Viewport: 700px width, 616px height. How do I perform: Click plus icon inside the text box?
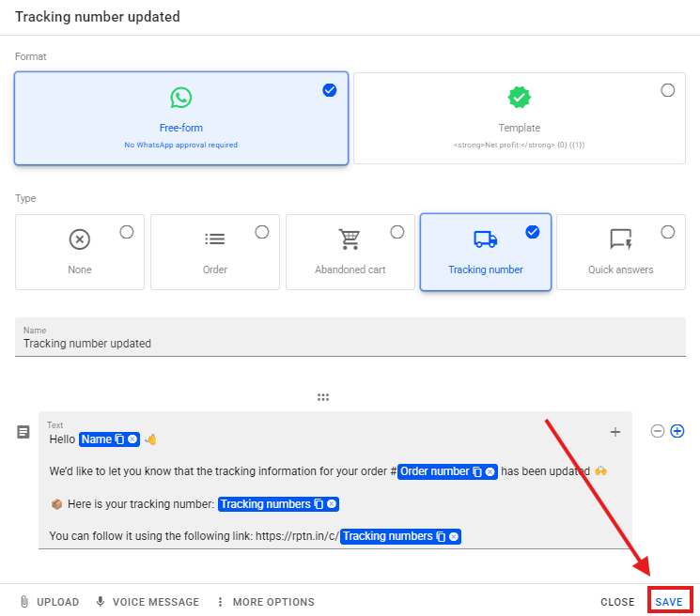(x=615, y=432)
